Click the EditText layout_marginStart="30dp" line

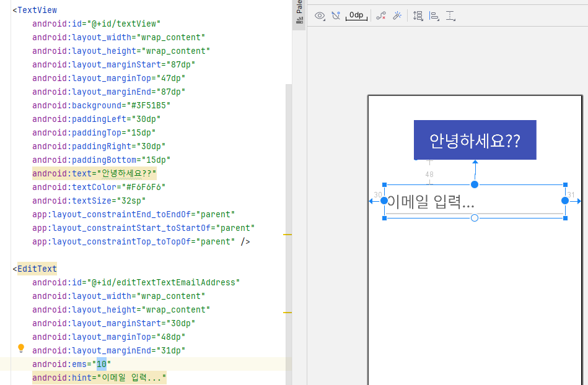click(113, 323)
